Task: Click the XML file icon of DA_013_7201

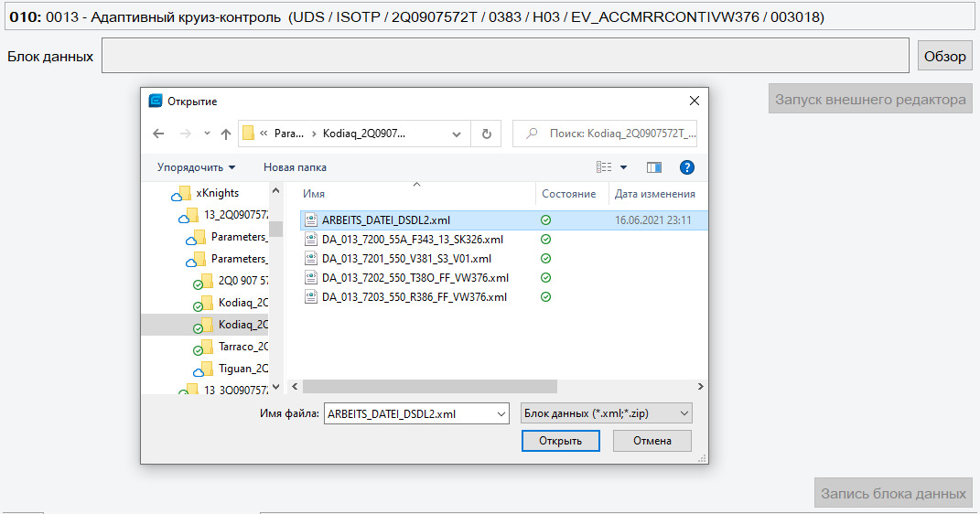Action: pyautogui.click(x=310, y=259)
